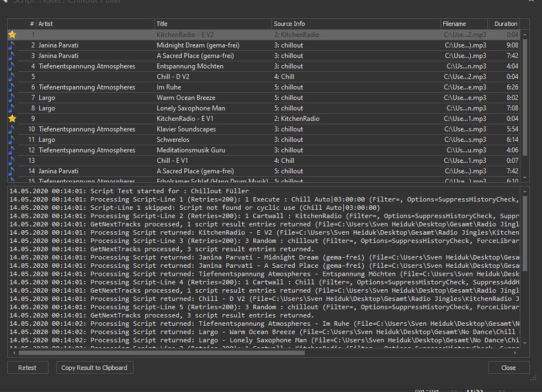Click Largo artist in row 7
The image size is (542, 392).
point(47,98)
